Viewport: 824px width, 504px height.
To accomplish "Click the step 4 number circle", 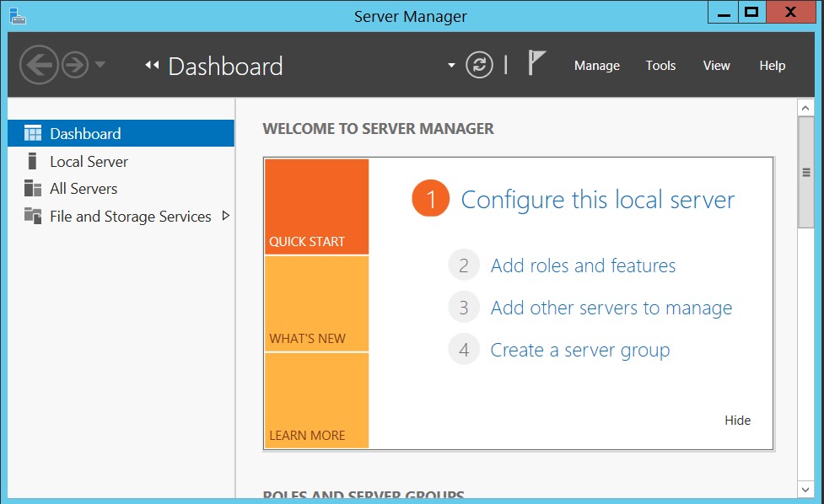I will (x=464, y=349).
